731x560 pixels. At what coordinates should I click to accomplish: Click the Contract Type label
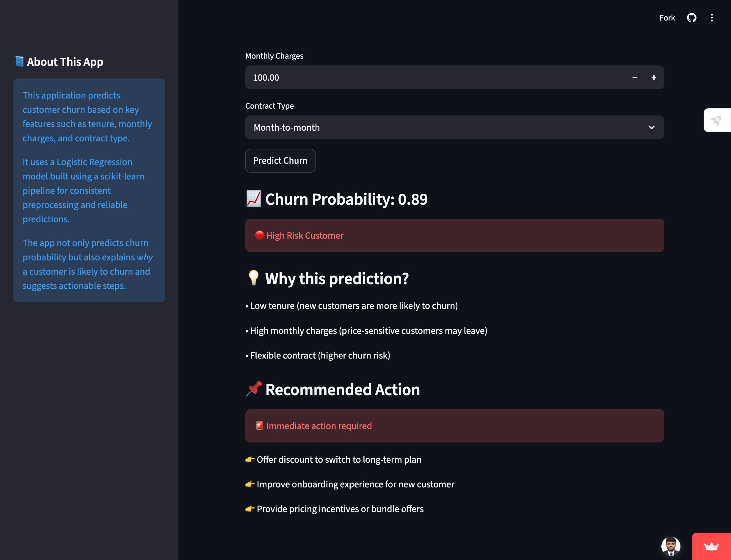[x=269, y=106]
